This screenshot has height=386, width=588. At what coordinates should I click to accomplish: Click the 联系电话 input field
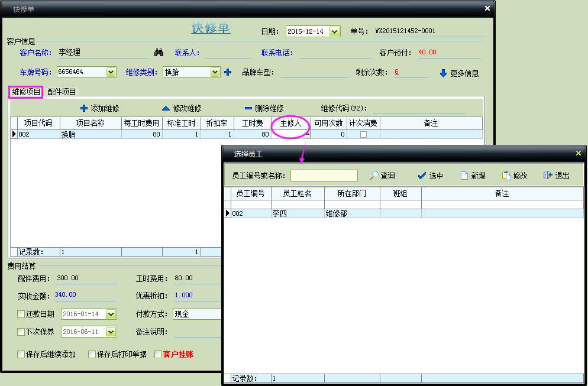[x=335, y=53]
